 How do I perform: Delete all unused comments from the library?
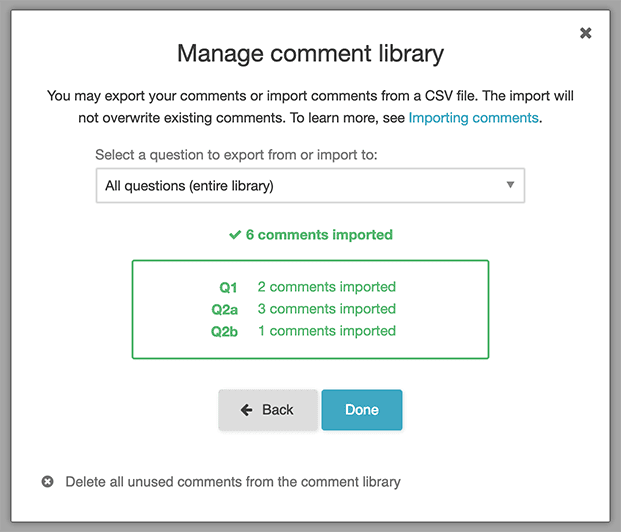(232, 482)
